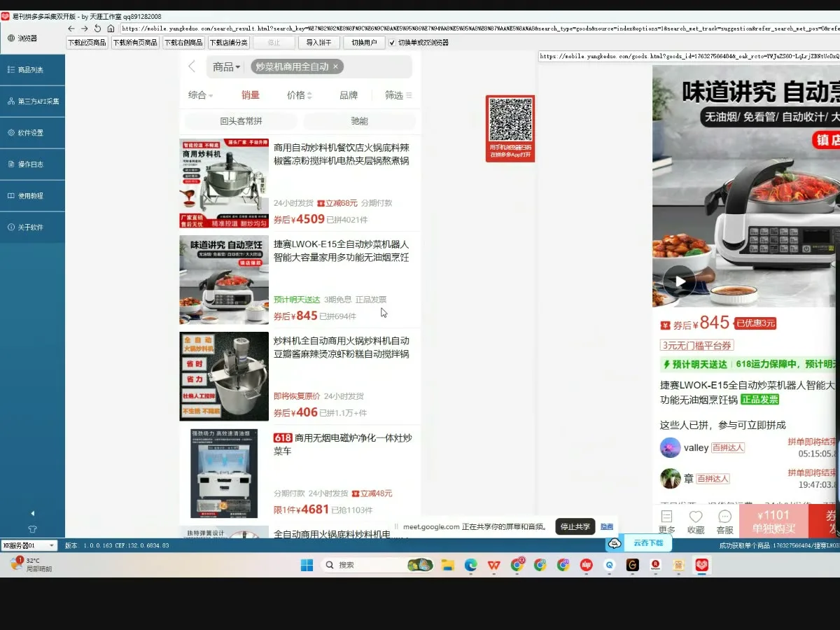Go forward with the browser forward arrow
The image size is (840, 630).
[84, 29]
